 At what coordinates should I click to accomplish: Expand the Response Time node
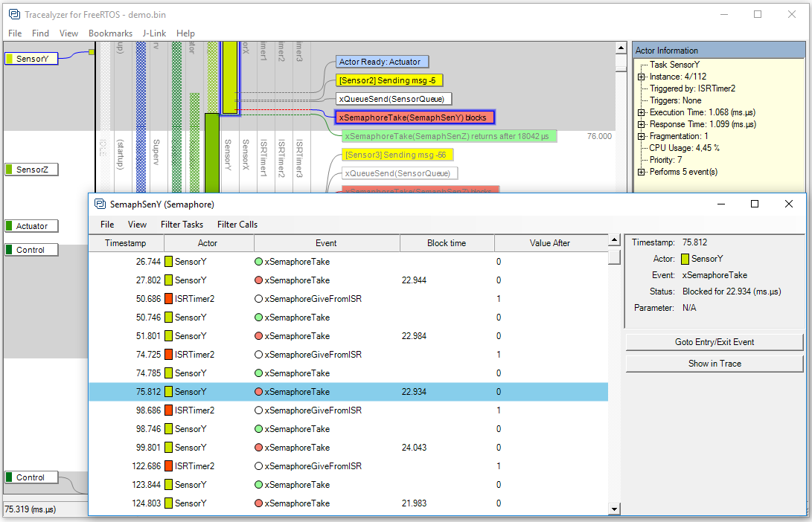[641, 124]
